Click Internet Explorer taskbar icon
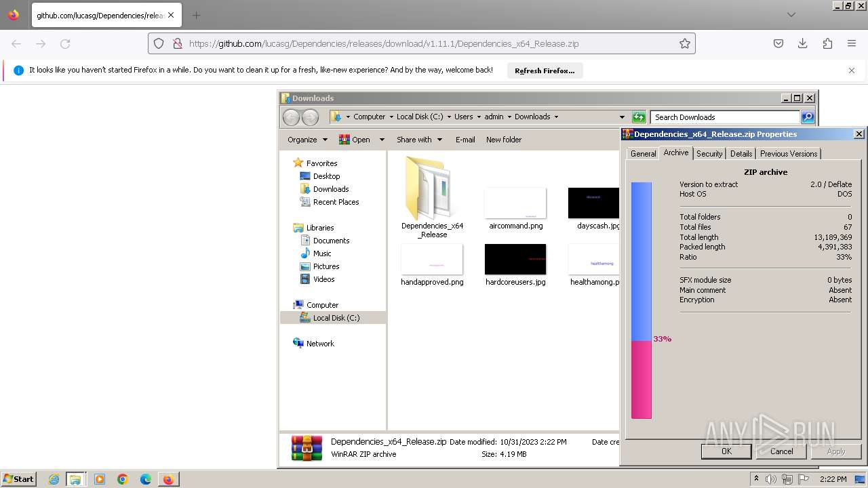The image size is (868, 488). (x=54, y=479)
